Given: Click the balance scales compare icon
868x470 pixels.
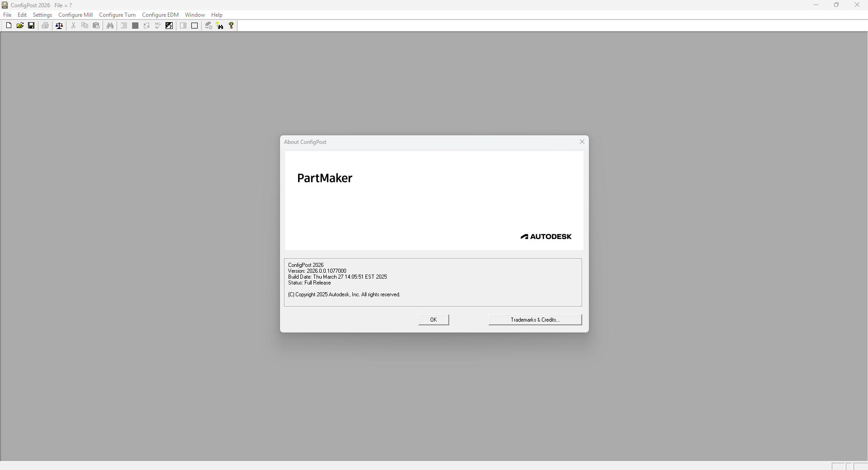Looking at the screenshot, I should tap(59, 26).
